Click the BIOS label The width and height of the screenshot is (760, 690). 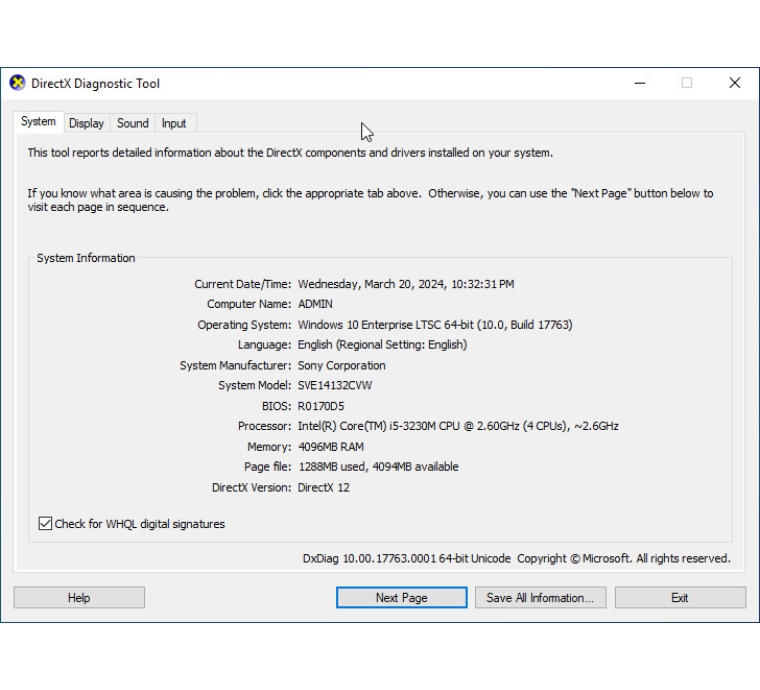(x=276, y=406)
